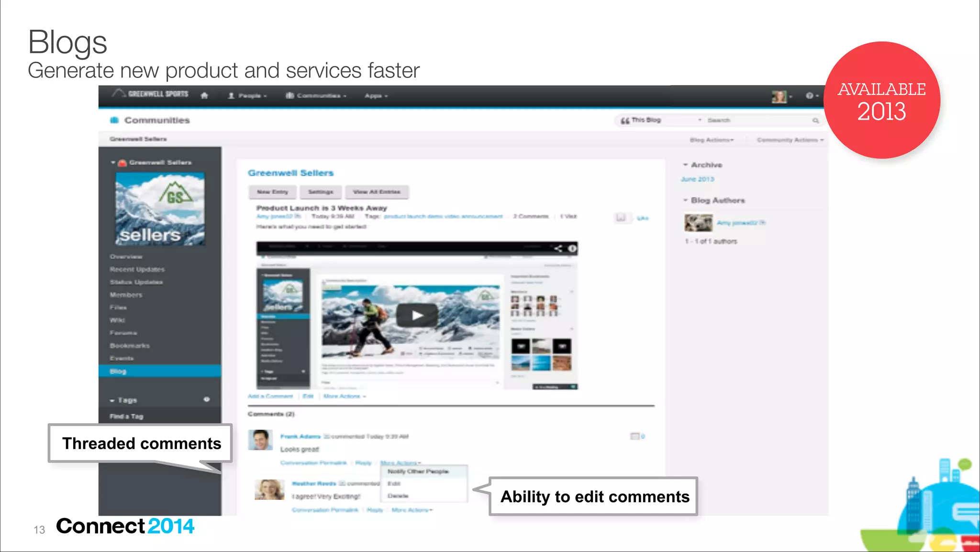
Task: Click the sellers community logo image
Action: [x=160, y=209]
